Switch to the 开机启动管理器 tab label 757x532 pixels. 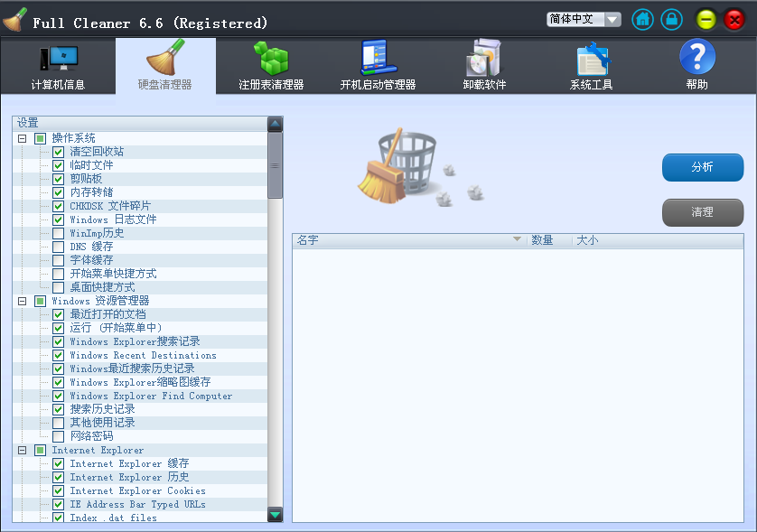click(378, 85)
